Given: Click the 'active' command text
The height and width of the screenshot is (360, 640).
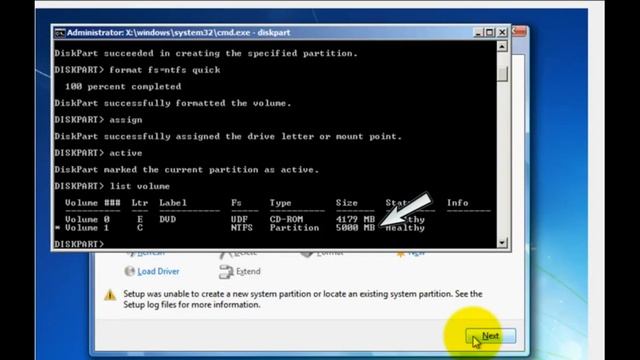Looking at the screenshot, I should coord(126,153).
